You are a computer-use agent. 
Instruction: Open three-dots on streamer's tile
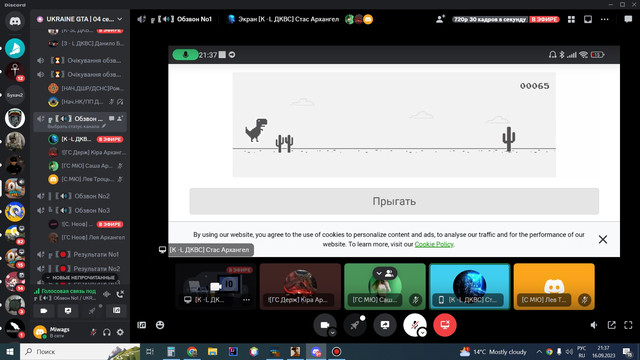pos(246,300)
